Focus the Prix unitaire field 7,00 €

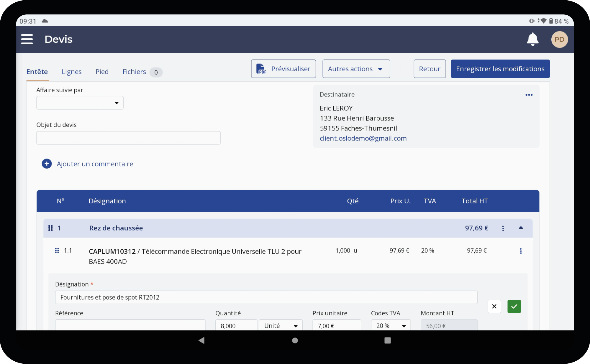(337, 326)
